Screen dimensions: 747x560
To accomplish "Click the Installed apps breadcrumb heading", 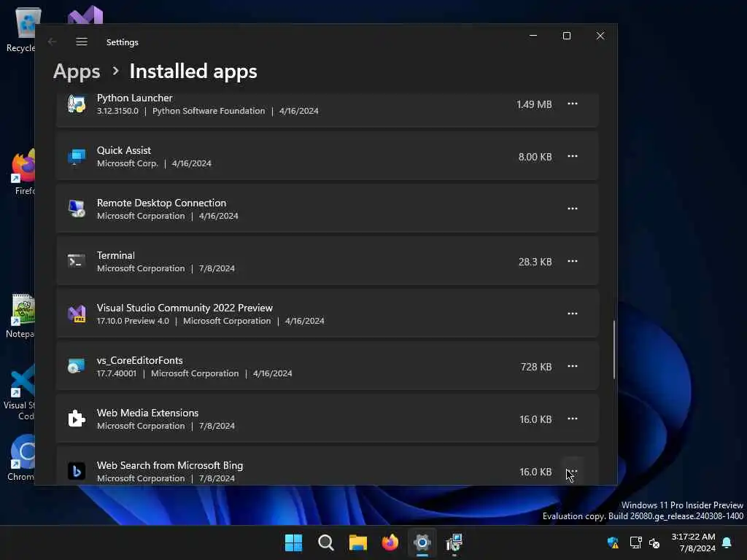I will tap(193, 71).
